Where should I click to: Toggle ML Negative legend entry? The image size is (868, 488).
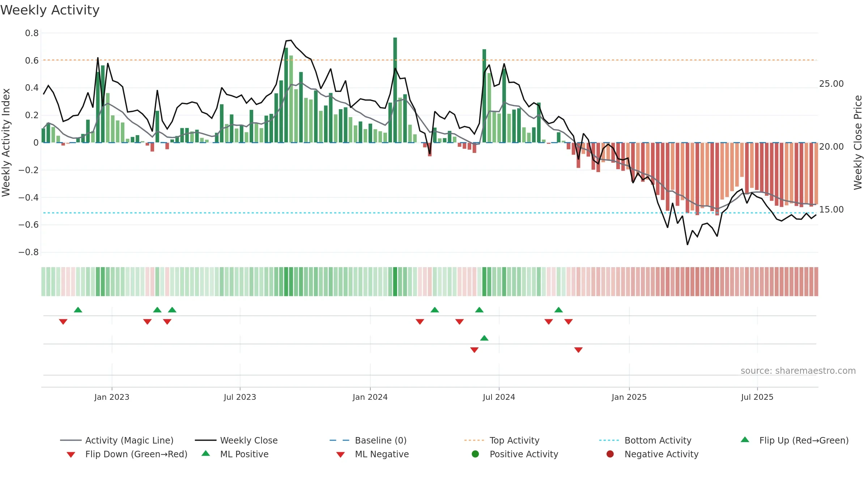[x=373, y=454]
